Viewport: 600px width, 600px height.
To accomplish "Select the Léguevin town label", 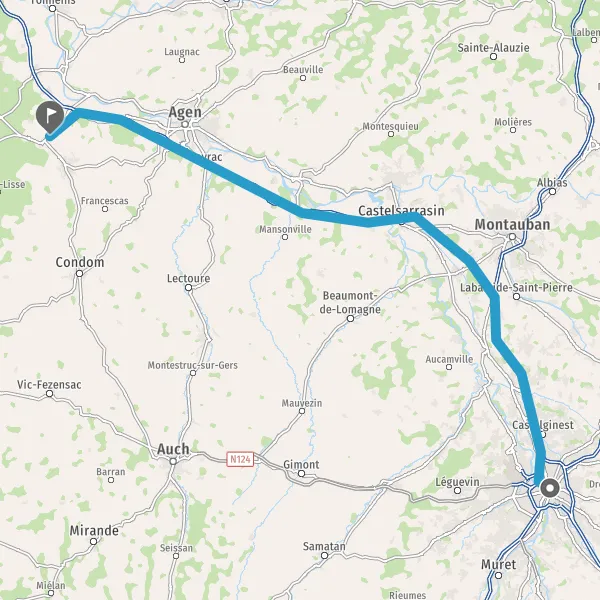I will [x=457, y=482].
